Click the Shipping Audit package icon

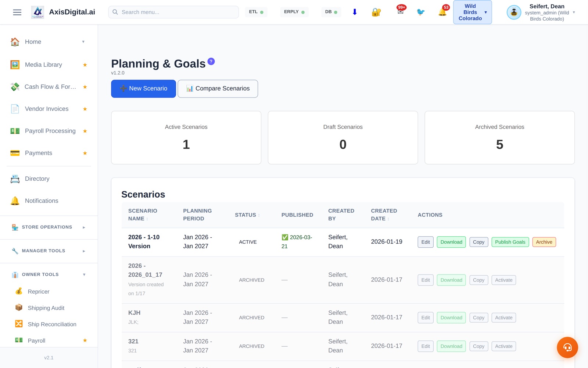coord(19,308)
